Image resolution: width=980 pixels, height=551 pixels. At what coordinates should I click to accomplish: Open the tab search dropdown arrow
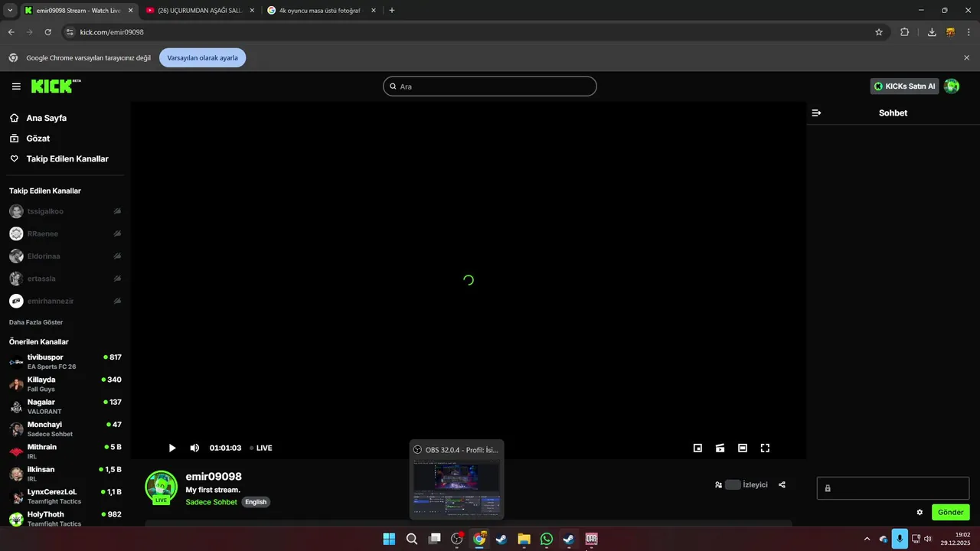(x=10, y=11)
